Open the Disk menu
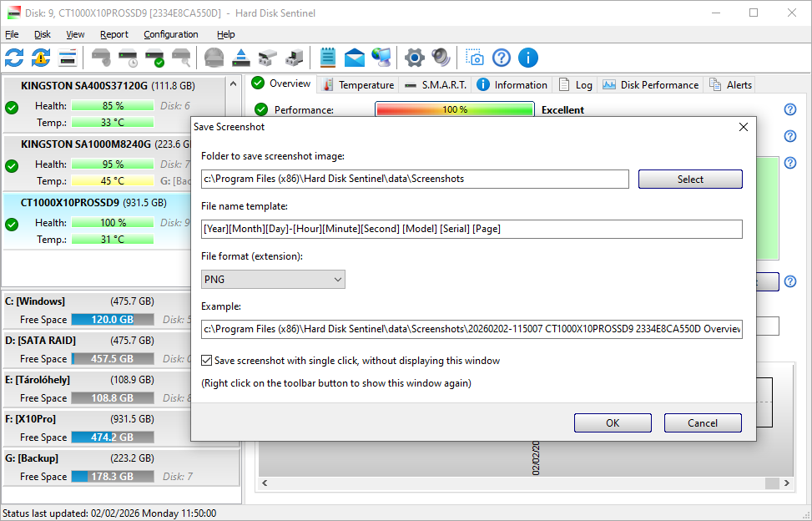812x521 pixels. 43,34
